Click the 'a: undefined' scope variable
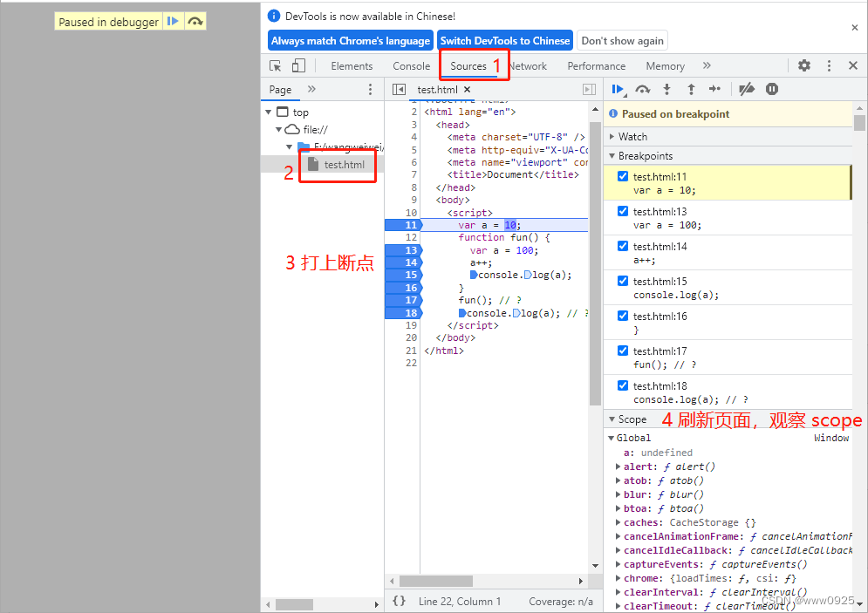 click(658, 453)
